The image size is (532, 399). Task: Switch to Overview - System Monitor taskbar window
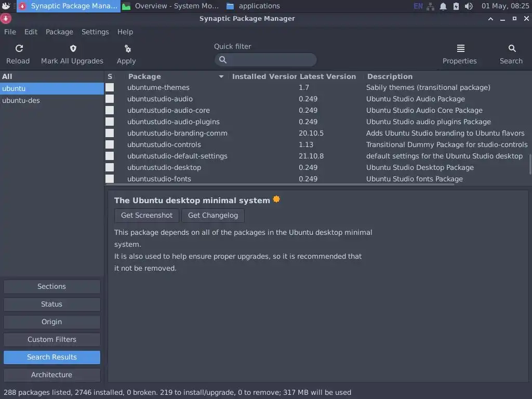[170, 6]
